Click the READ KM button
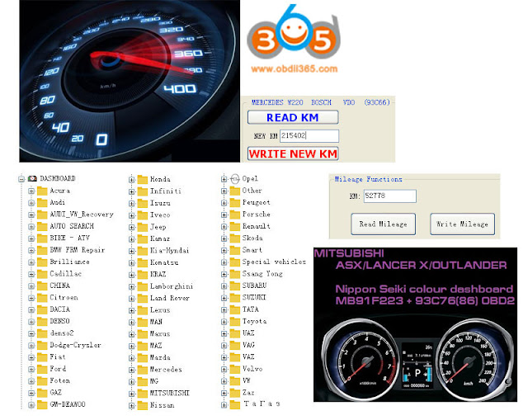This screenshot has height=420, width=528. tap(293, 117)
